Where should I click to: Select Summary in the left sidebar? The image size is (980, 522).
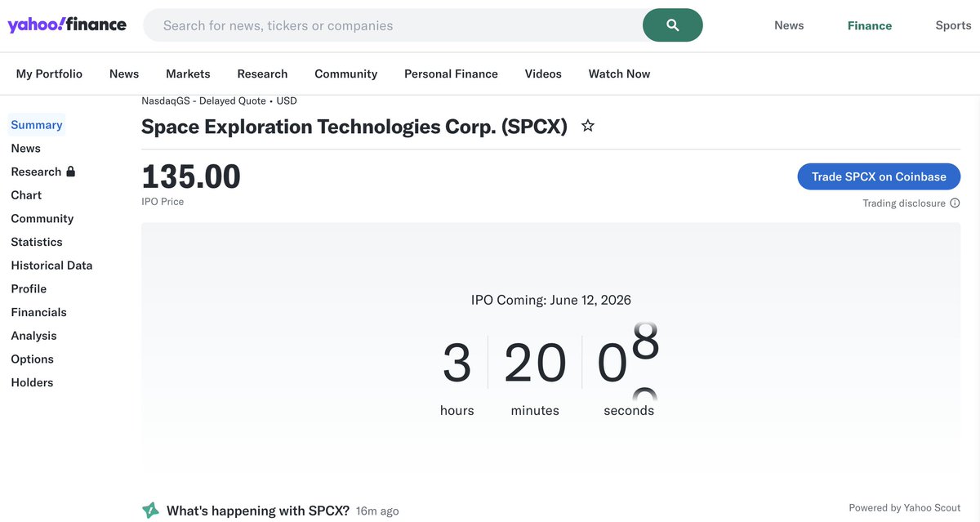(x=37, y=125)
